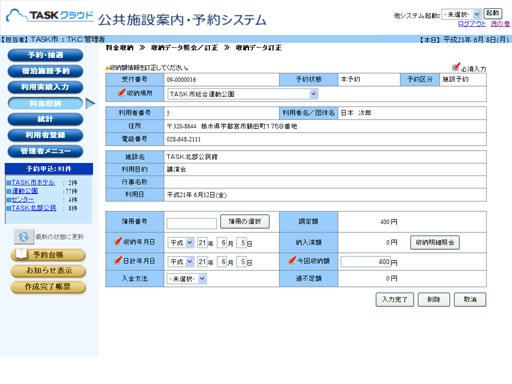Image resolution: width=512 pixels, height=384 pixels.
Task: Open the センター link
Action: [x=23, y=199]
